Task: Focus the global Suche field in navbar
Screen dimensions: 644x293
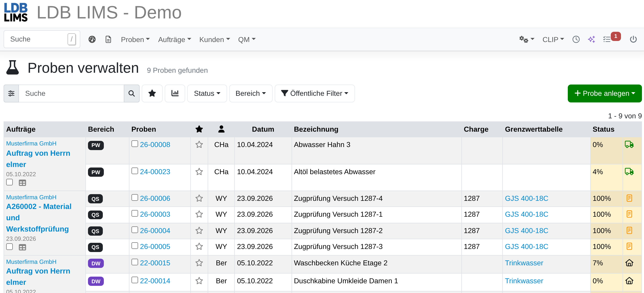Action: tap(42, 39)
